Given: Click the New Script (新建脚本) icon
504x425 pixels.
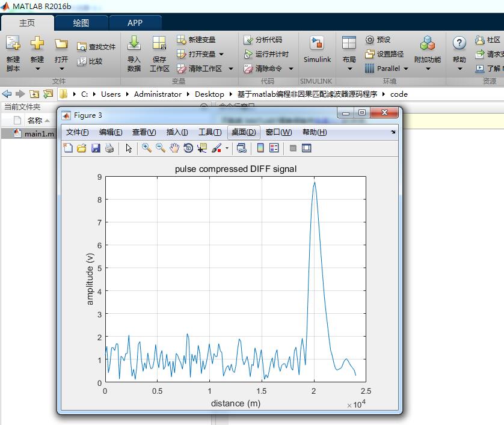Looking at the screenshot, I should 13,43.
